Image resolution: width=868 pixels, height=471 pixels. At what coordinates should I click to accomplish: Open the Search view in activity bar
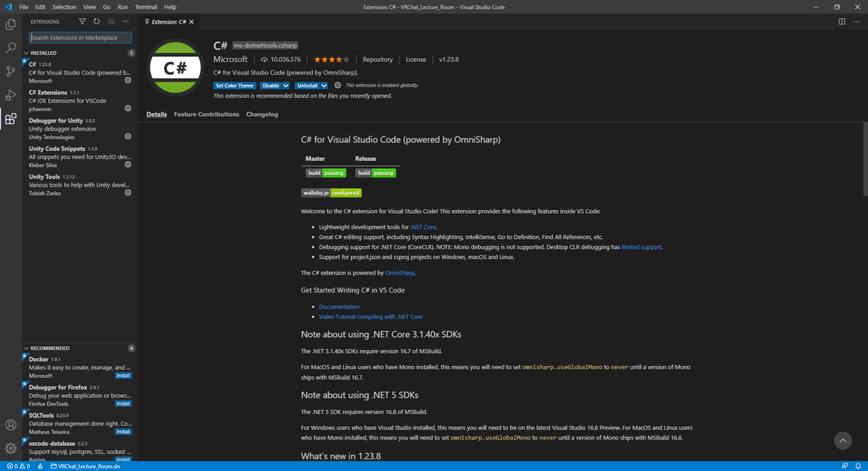[11, 48]
